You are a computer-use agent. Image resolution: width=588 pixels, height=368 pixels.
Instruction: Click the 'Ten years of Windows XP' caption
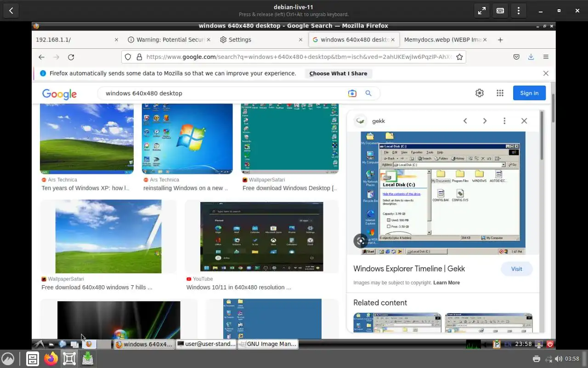tap(85, 188)
